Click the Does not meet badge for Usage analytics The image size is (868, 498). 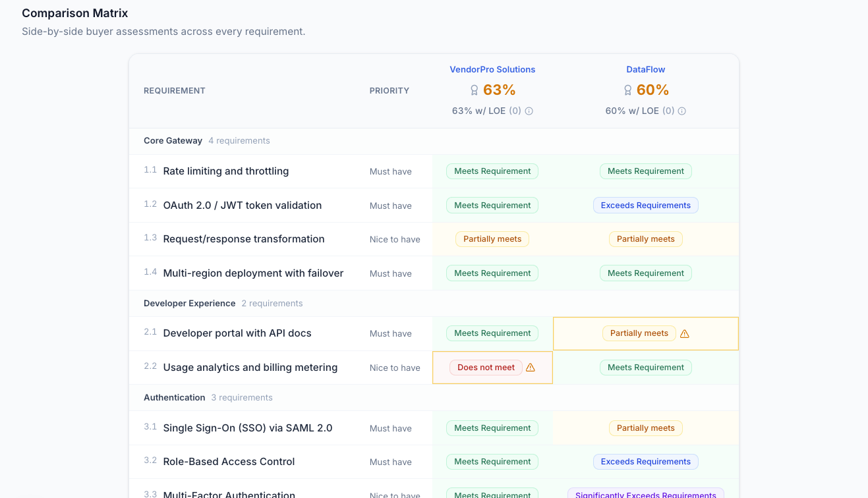click(x=486, y=368)
